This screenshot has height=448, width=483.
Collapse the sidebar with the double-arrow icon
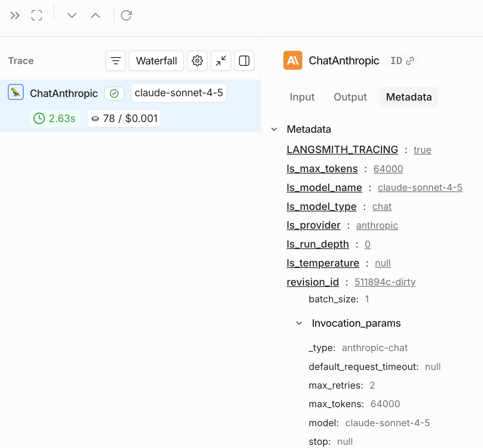point(15,15)
